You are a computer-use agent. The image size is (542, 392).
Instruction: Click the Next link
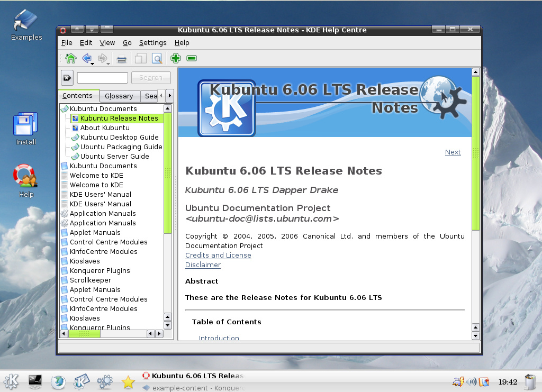click(453, 152)
